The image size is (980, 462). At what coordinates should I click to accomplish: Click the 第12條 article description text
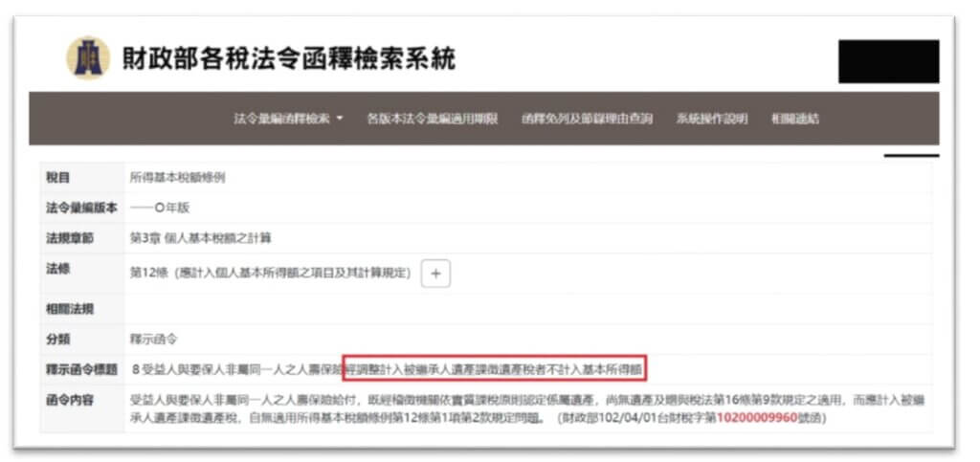270,274
